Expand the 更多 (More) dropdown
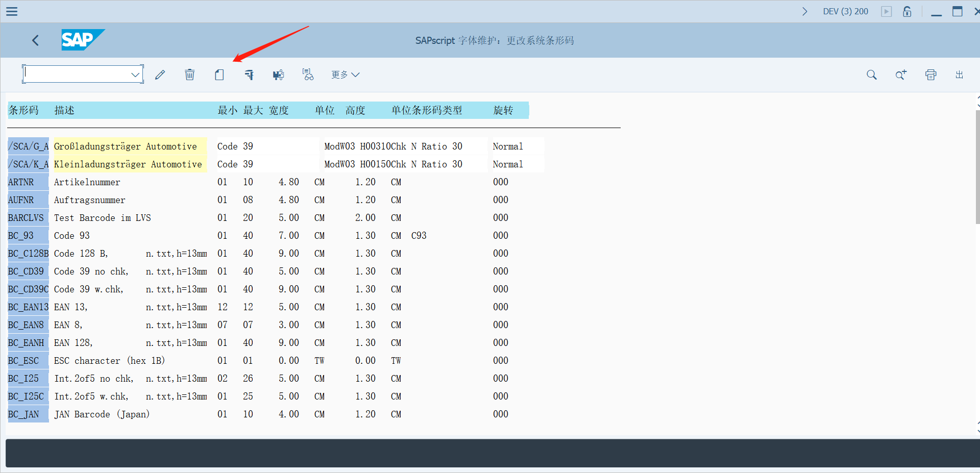 345,74
